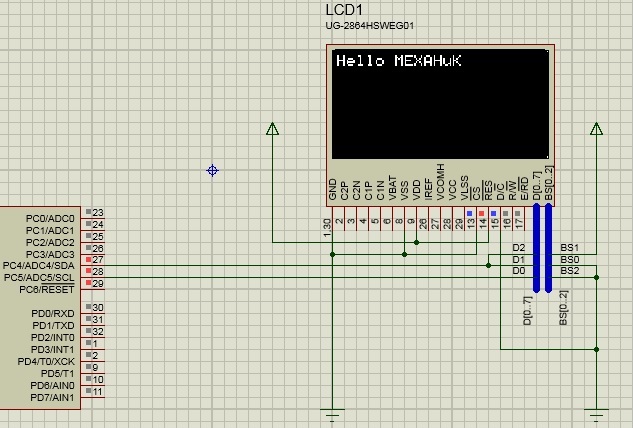Select the right power terminal arrow
The width and height of the screenshot is (633, 428).
597,129
